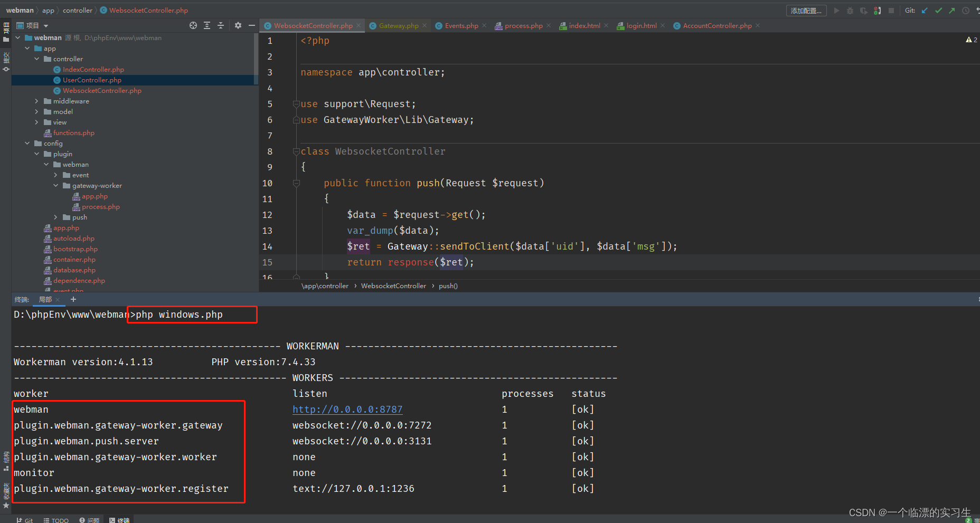Fold the use imports block
The width and height of the screenshot is (980, 523).
tap(296, 104)
